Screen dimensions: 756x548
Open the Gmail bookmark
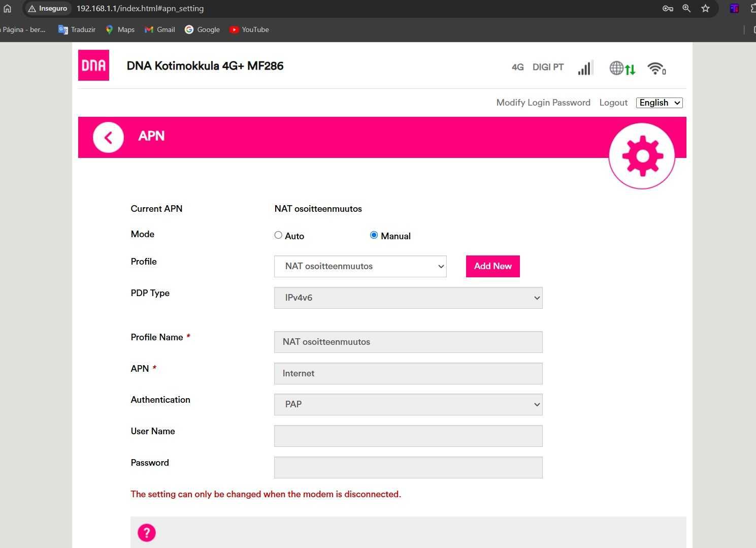pyautogui.click(x=160, y=29)
